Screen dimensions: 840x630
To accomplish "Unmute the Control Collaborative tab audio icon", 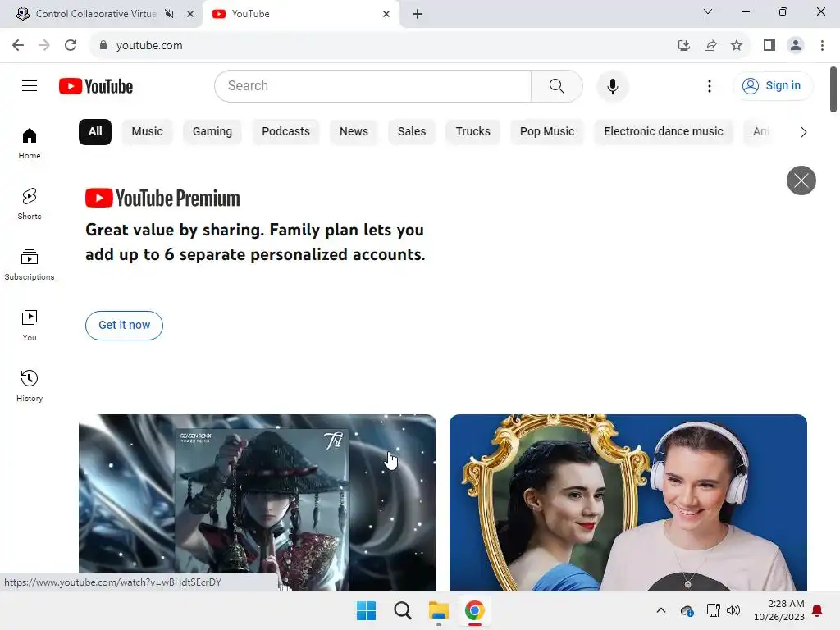I will (169, 14).
